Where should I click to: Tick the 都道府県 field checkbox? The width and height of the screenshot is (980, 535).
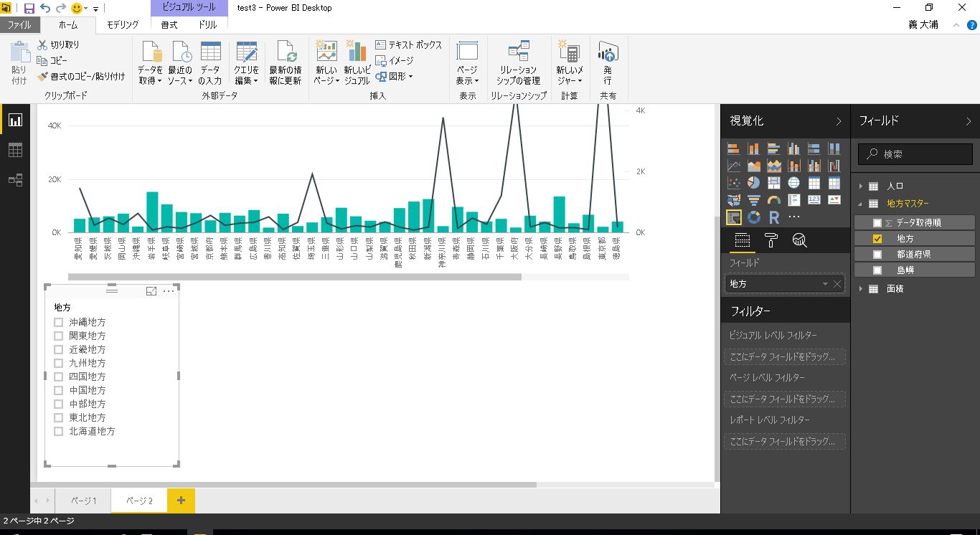coord(877,255)
